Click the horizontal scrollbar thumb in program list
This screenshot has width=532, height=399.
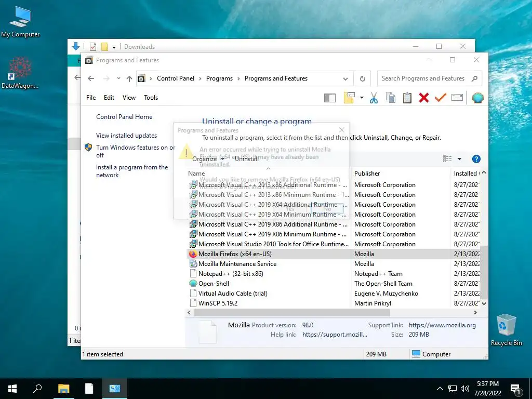coord(292,312)
